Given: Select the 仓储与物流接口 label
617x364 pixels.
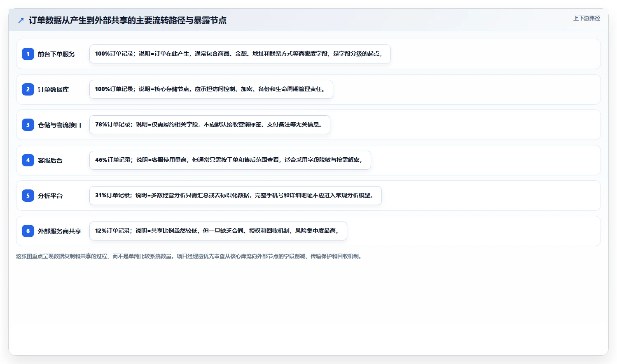Looking at the screenshot, I should (59, 125).
